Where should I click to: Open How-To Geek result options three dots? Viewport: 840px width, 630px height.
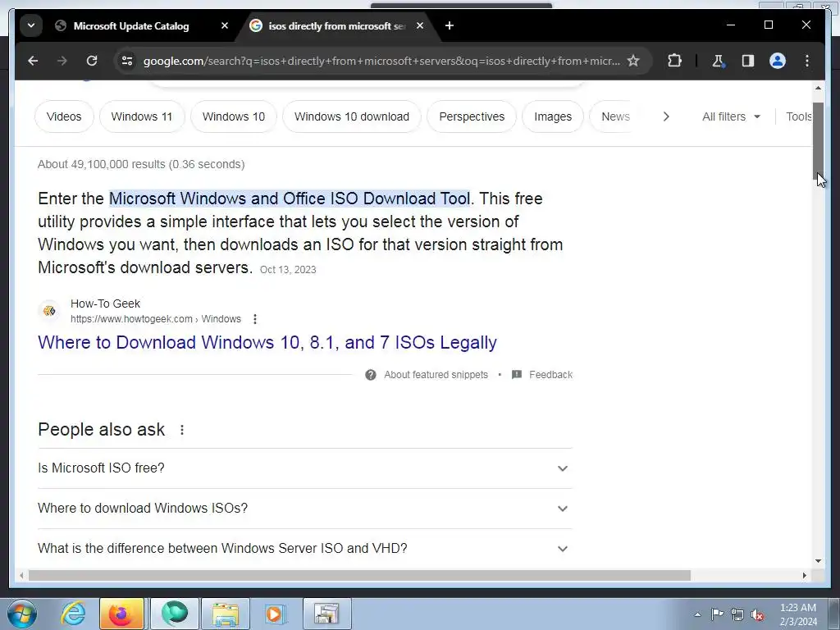pos(255,319)
